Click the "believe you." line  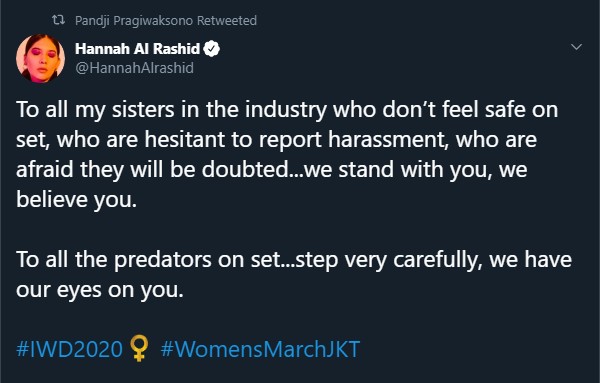click(x=77, y=200)
